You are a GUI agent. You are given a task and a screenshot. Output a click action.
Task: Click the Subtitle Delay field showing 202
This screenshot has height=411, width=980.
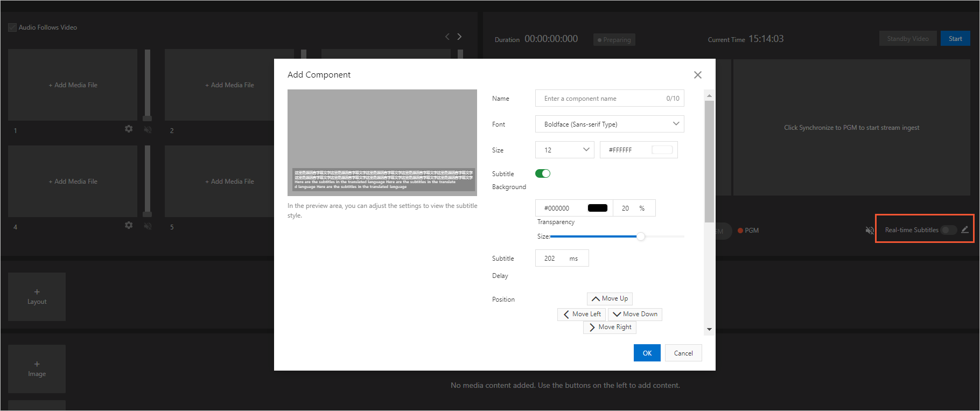[x=562, y=259]
